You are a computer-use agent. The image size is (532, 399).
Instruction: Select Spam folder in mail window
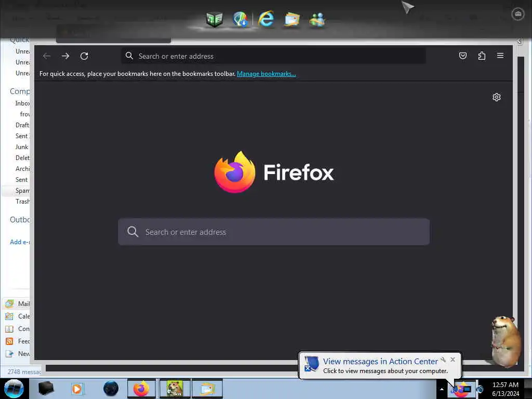tap(22, 190)
